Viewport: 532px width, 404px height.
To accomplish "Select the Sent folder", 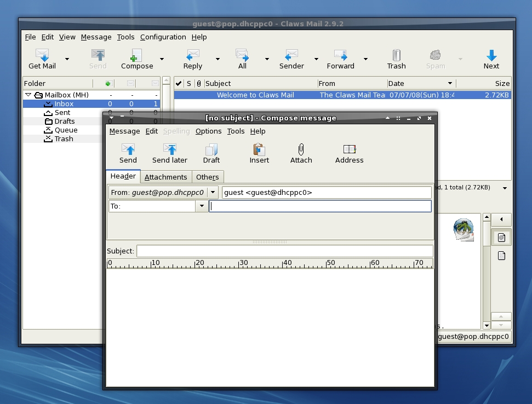I will [x=62, y=113].
